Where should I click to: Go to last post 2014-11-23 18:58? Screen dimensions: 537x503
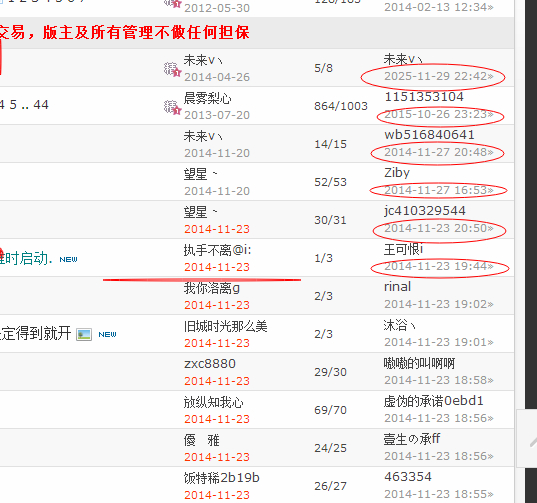[439, 380]
